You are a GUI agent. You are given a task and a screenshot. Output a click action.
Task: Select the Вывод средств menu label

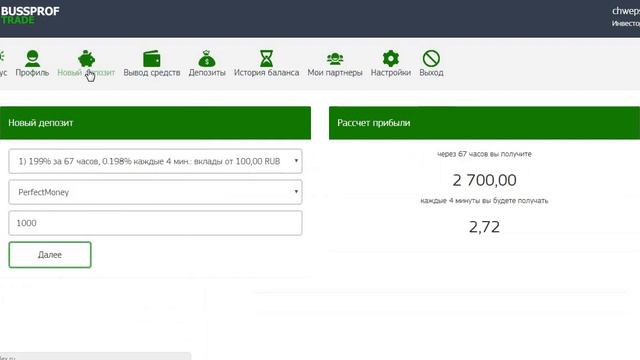[152, 73]
